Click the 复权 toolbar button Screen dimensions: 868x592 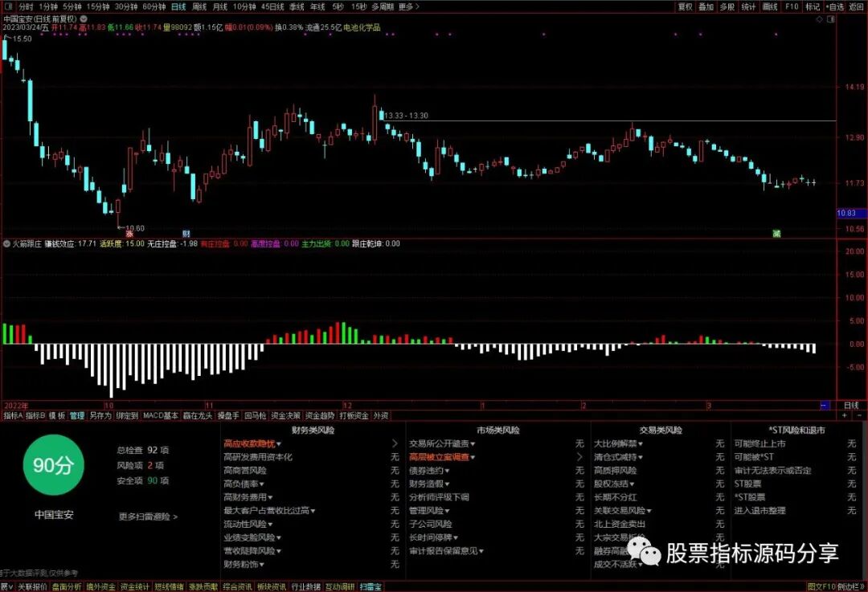click(686, 6)
